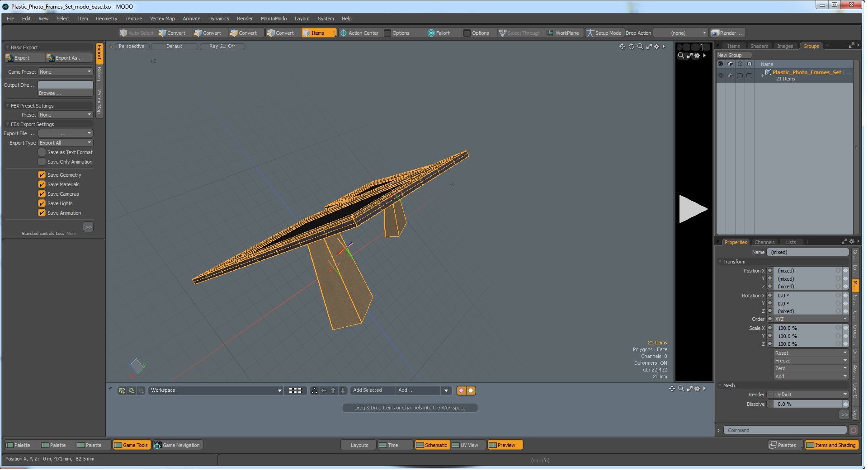868x470 pixels.
Task: Toggle render camera icon for Plastic_Photo_Frames_Set group
Action: 731,76
